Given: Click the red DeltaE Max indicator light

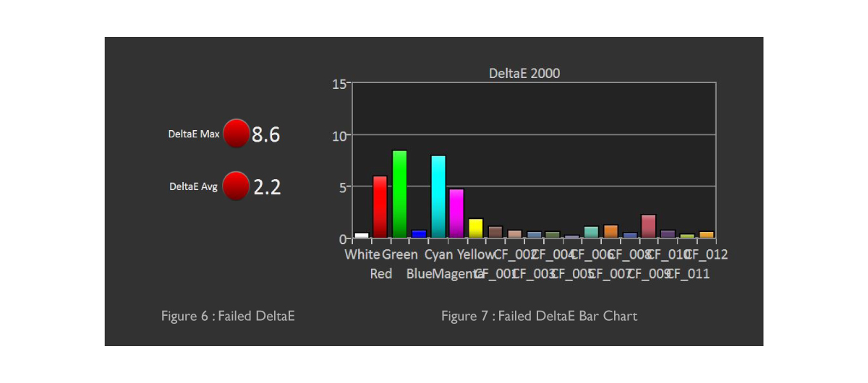Looking at the screenshot, I should pos(236,134).
